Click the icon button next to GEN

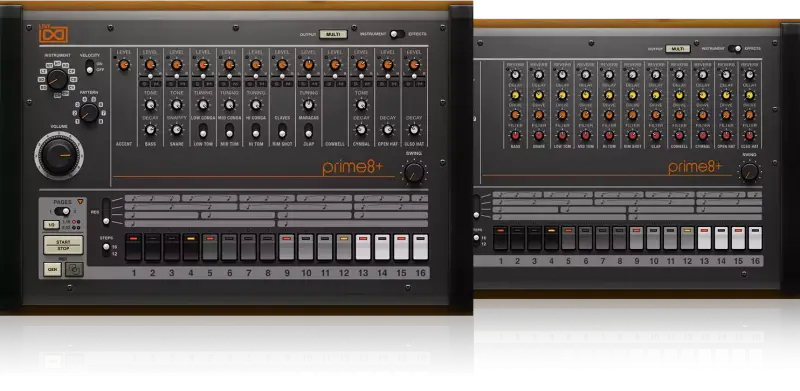click(x=74, y=270)
